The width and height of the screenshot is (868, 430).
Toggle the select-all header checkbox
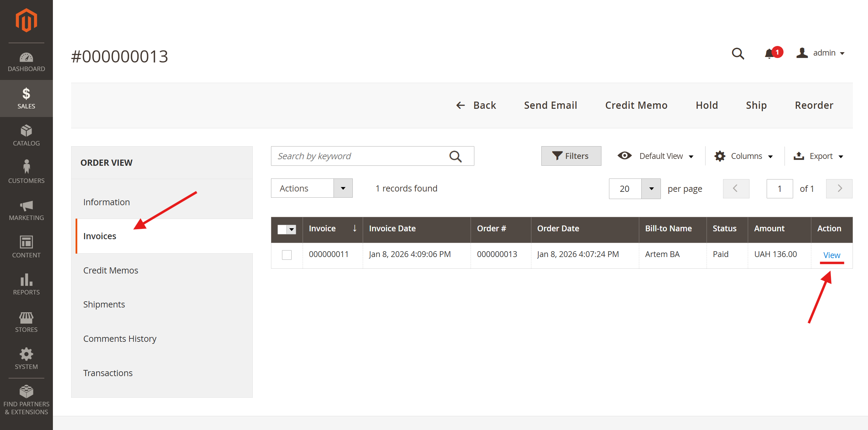tap(282, 229)
